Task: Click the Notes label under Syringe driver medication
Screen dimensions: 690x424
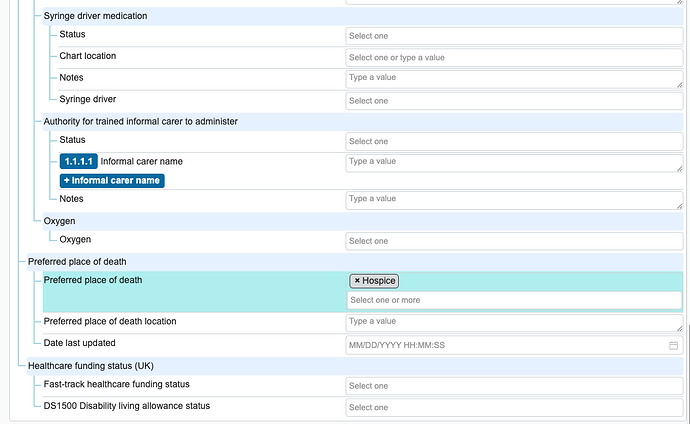Action: (71, 77)
